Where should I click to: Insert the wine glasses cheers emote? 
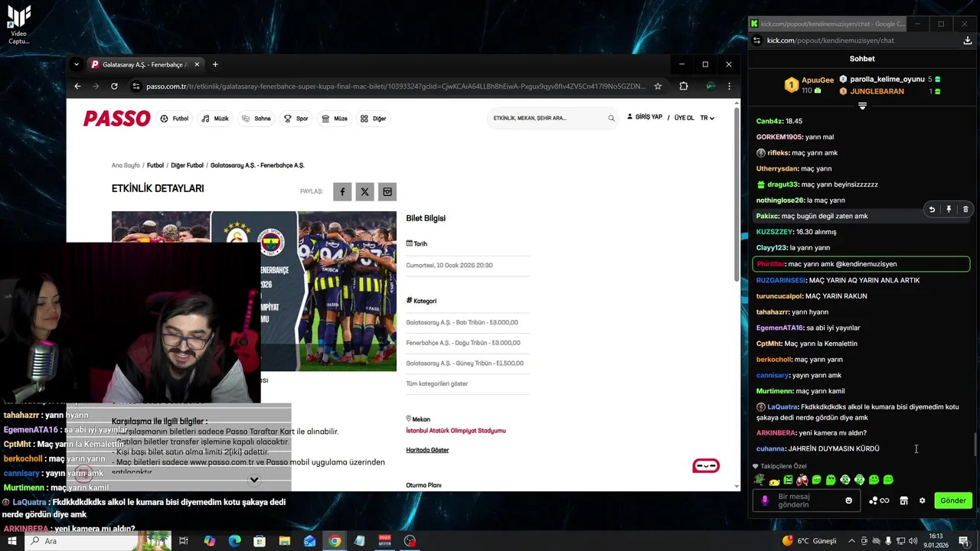802,480
